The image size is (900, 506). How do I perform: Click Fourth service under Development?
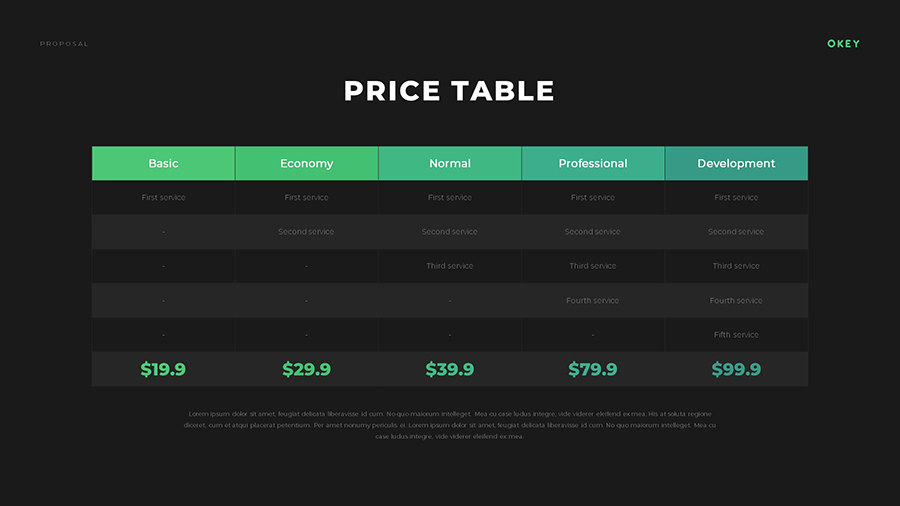click(x=736, y=300)
